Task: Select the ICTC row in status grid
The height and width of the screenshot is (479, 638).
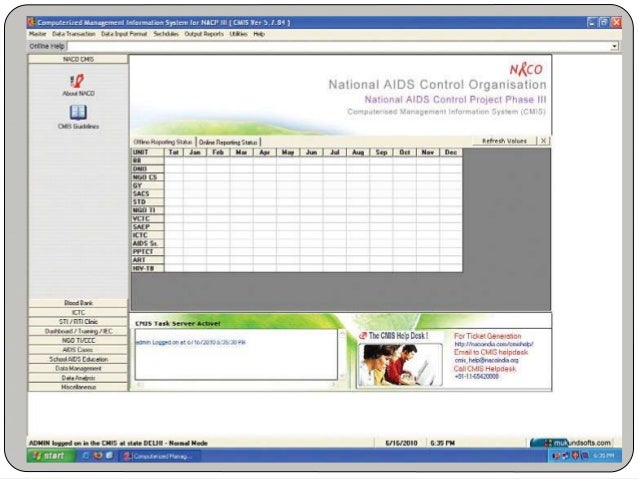Action: (148, 235)
